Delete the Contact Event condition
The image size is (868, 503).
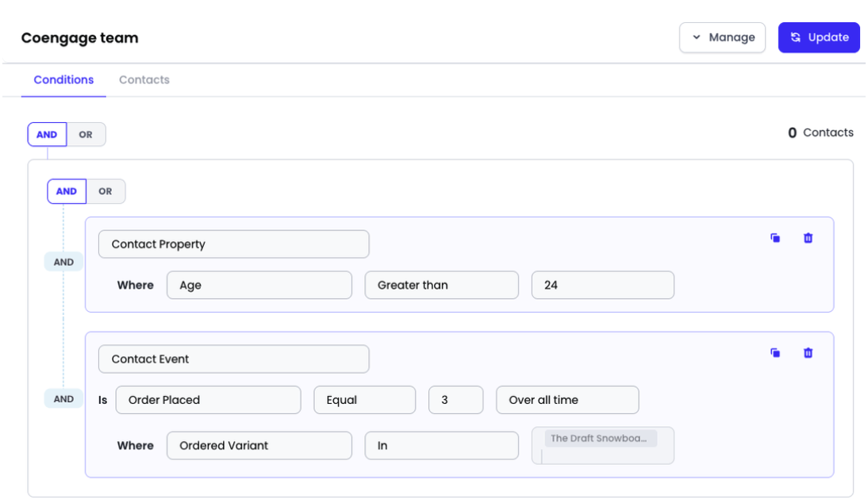coord(808,353)
